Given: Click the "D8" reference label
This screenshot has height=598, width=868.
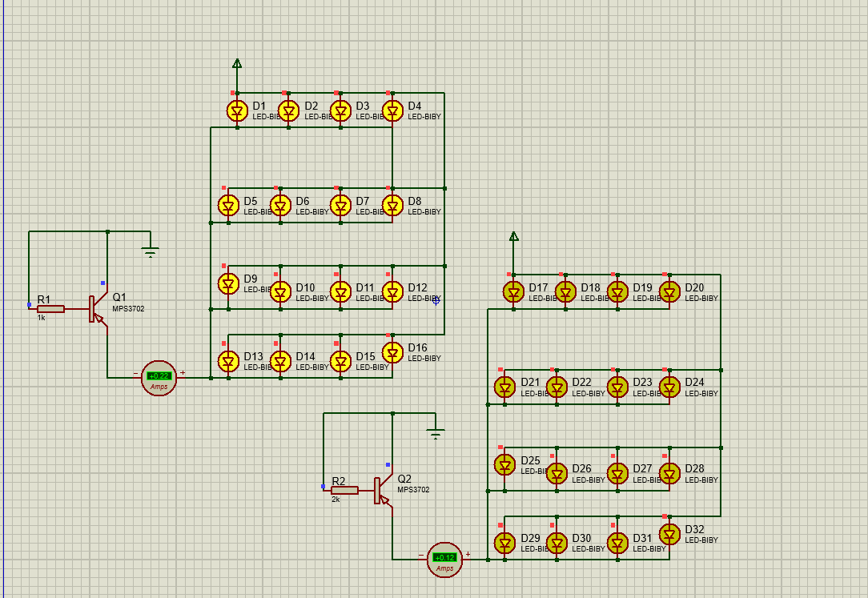Looking at the screenshot, I should [415, 201].
